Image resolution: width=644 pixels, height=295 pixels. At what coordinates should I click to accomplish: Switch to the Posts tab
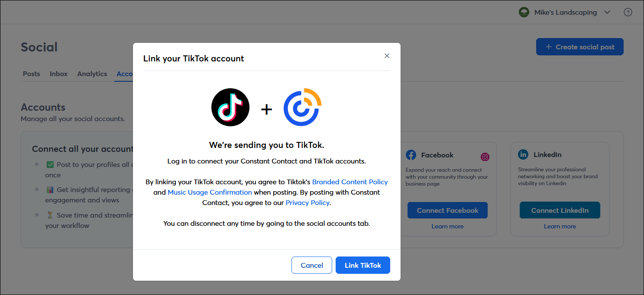(31, 74)
